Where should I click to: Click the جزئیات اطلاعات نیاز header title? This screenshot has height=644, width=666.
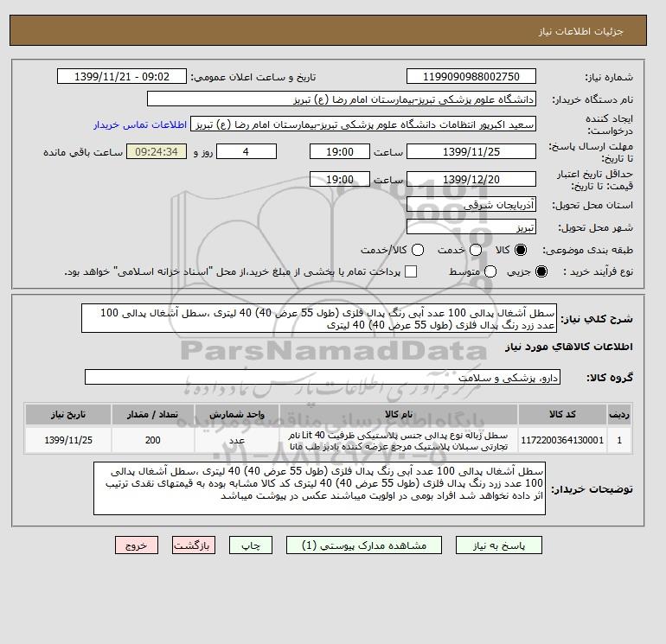point(580,32)
